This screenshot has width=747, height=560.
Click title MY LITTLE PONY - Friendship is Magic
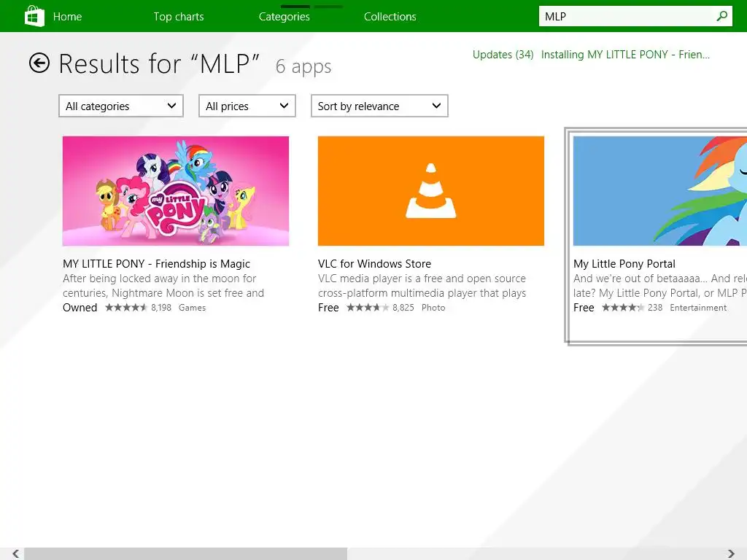click(x=156, y=264)
